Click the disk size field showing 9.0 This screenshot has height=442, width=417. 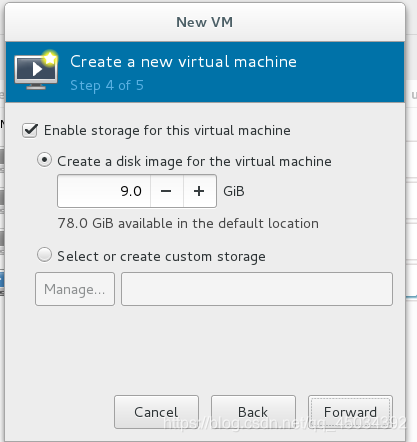coord(104,191)
